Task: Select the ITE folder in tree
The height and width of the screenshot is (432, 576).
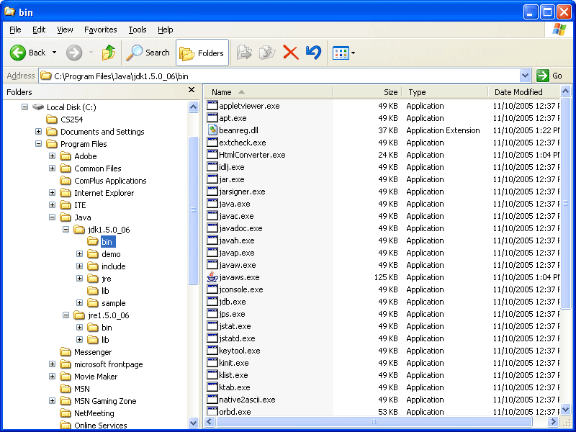Action: (73, 205)
